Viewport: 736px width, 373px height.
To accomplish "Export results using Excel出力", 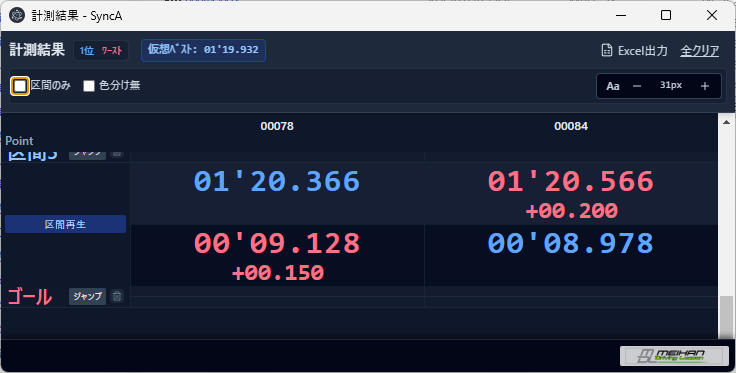I will tap(635, 51).
